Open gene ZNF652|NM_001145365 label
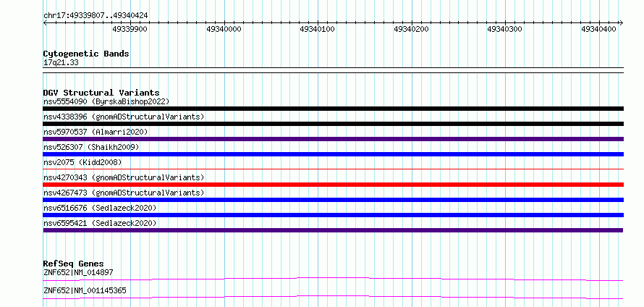 [x=85, y=291]
